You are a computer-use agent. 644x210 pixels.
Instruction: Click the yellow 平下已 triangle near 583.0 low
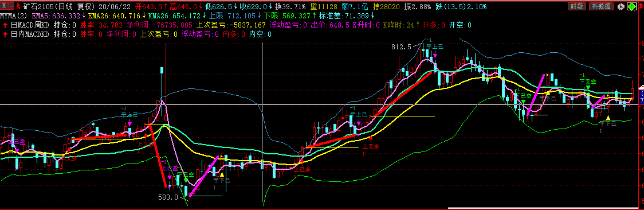[222, 175]
